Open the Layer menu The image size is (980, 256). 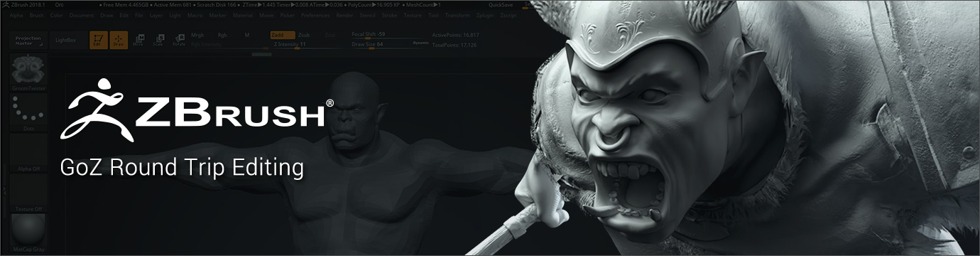[x=156, y=16]
